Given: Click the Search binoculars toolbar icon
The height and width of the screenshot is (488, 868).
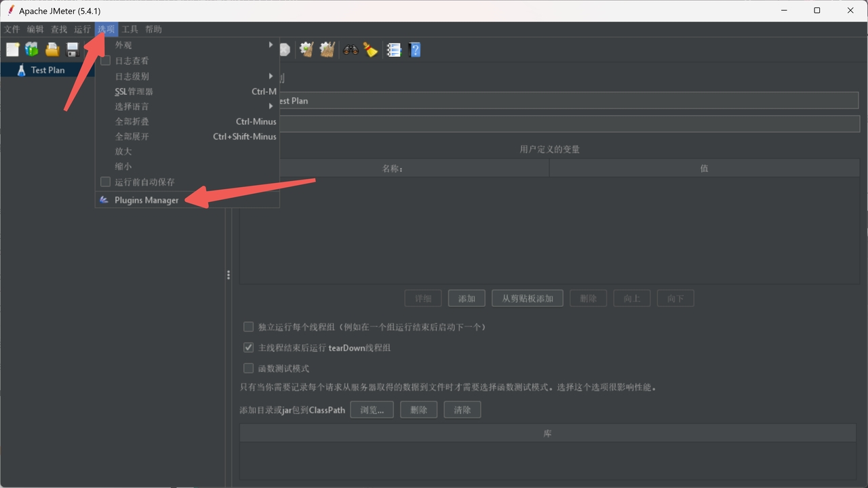Looking at the screenshot, I should (x=351, y=49).
